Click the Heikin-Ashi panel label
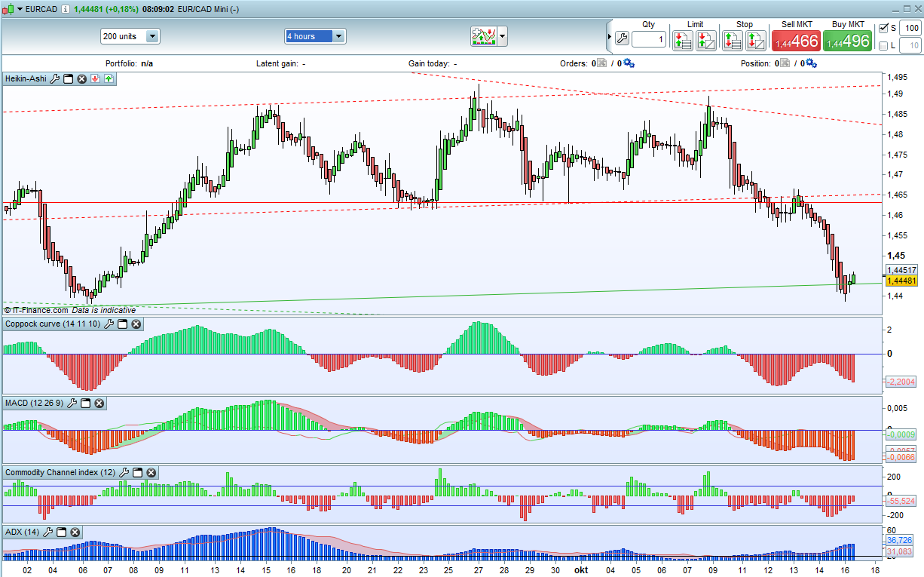This screenshot has height=577, width=924. (x=26, y=78)
